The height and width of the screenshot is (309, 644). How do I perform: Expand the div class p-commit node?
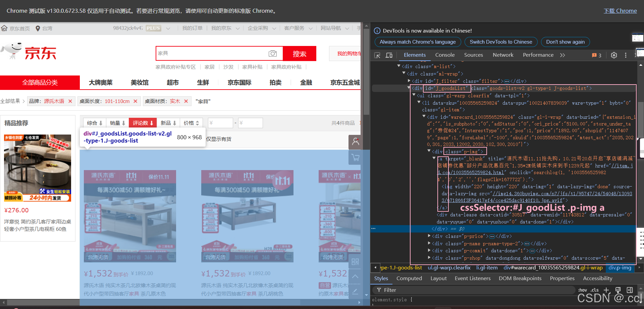[x=429, y=250]
